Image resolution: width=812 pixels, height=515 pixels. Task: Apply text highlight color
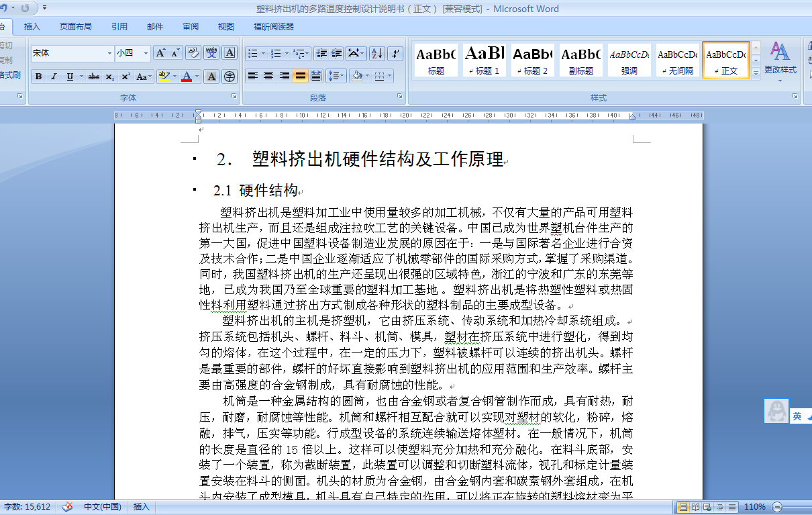coord(163,77)
